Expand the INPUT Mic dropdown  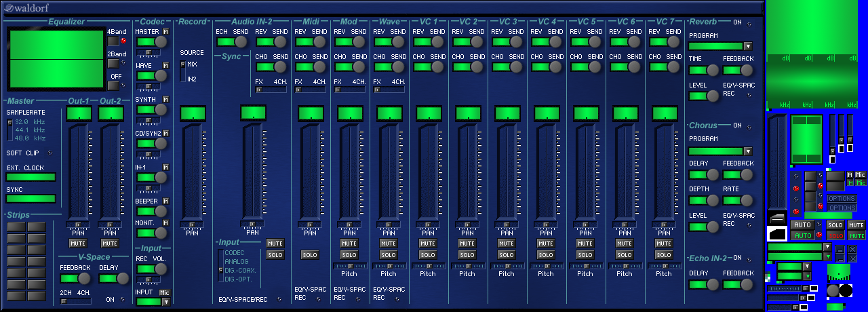[x=165, y=302]
